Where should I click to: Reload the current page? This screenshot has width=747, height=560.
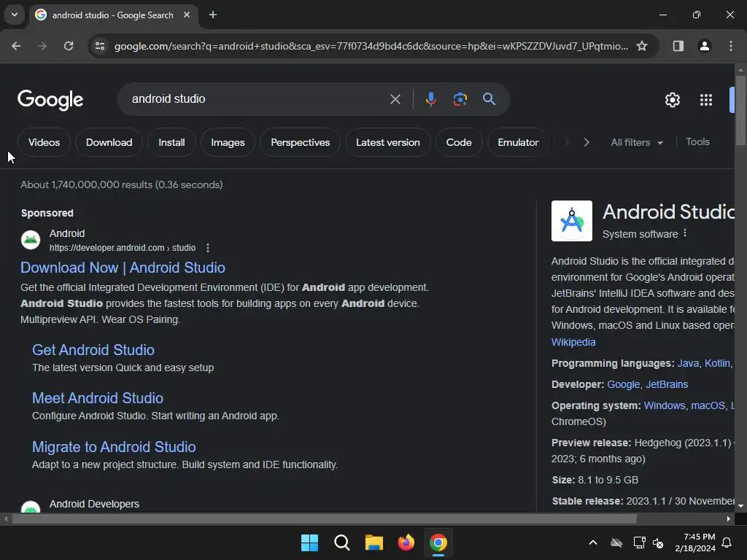click(69, 46)
